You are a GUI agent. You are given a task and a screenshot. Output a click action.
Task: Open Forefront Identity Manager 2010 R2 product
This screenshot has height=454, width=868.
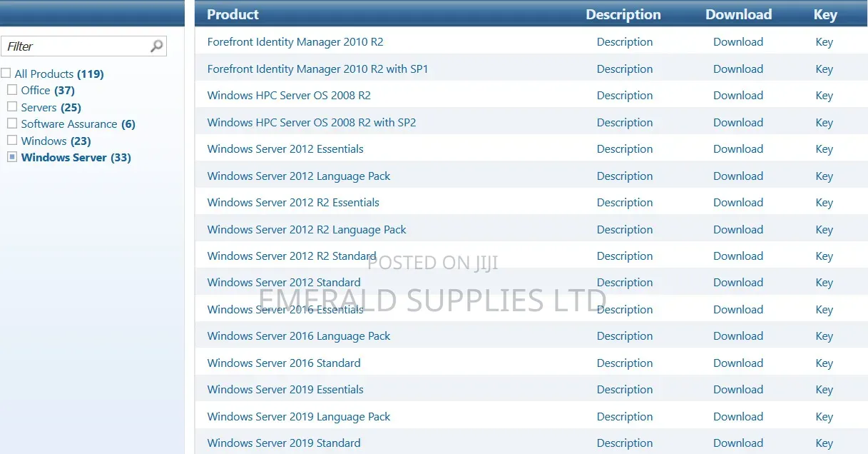295,42
